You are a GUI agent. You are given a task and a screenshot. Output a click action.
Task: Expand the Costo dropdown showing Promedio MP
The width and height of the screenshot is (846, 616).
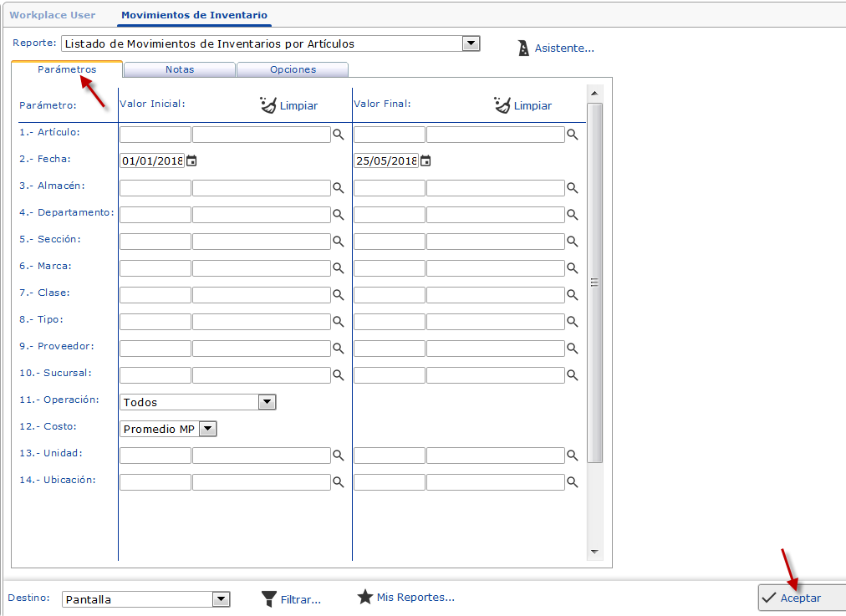click(208, 429)
